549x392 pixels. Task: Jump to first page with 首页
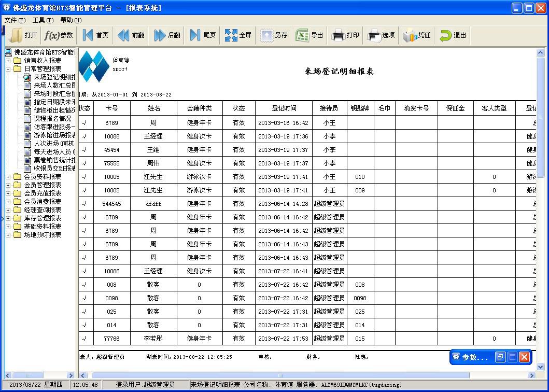(95, 35)
